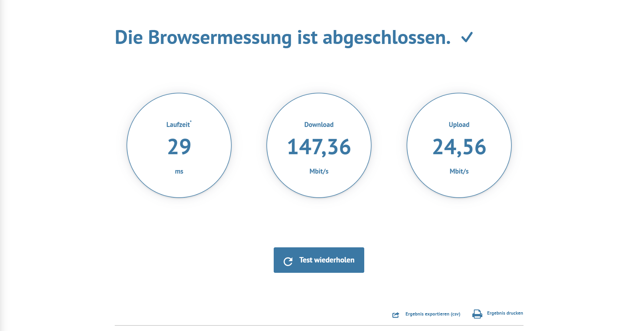Screen dimensions: 644x331
Task: Click the ms unit label
Action: coord(179,172)
